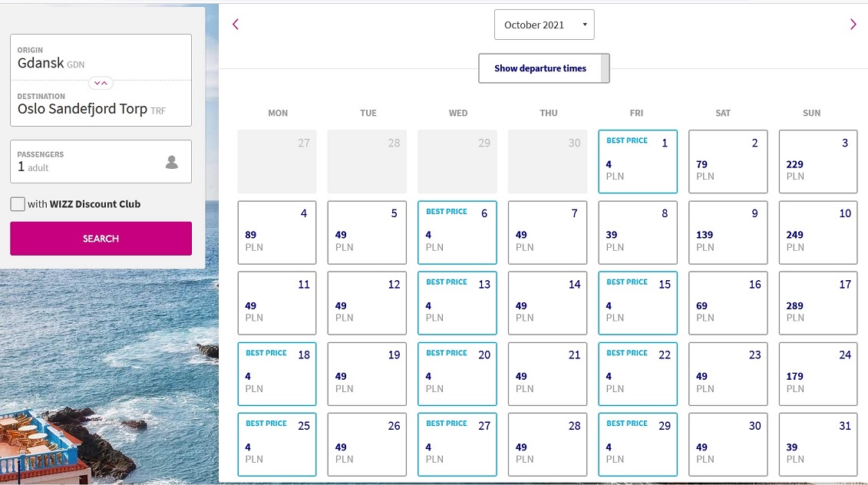This screenshot has width=868, height=485.
Task: Select October 24 fare at 179 PLN
Action: 818,374
